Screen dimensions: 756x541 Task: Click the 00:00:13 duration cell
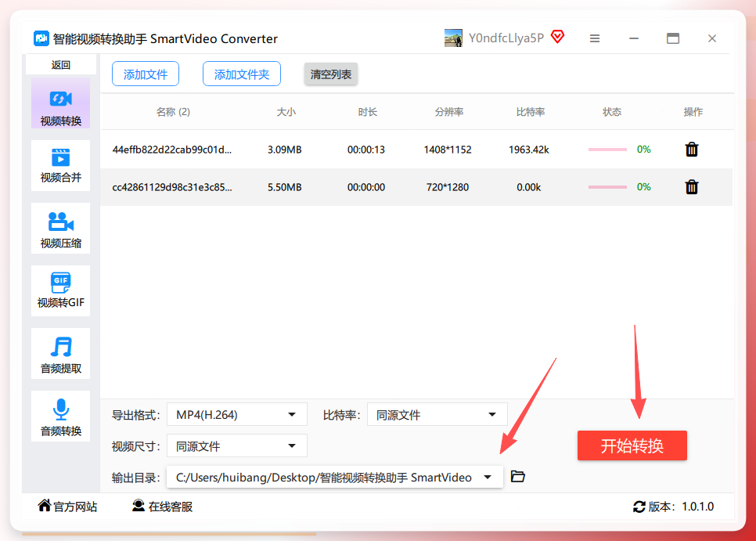click(x=366, y=150)
